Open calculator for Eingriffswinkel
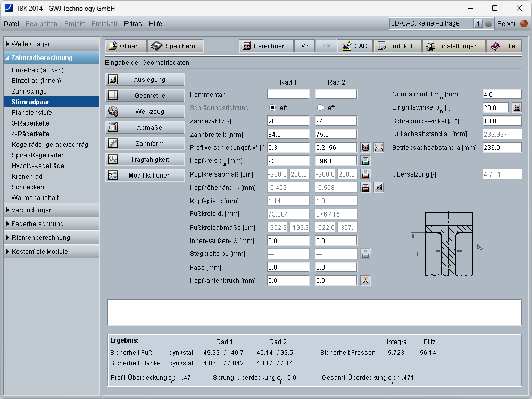The image size is (532, 399). click(517, 107)
